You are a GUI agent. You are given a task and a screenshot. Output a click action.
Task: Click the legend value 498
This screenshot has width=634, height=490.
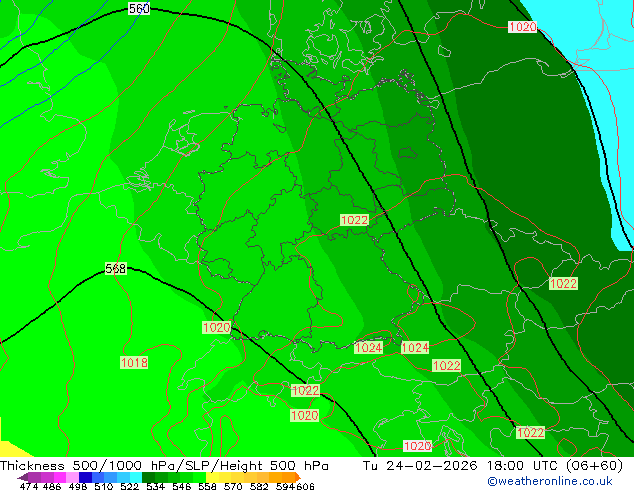[78, 486]
